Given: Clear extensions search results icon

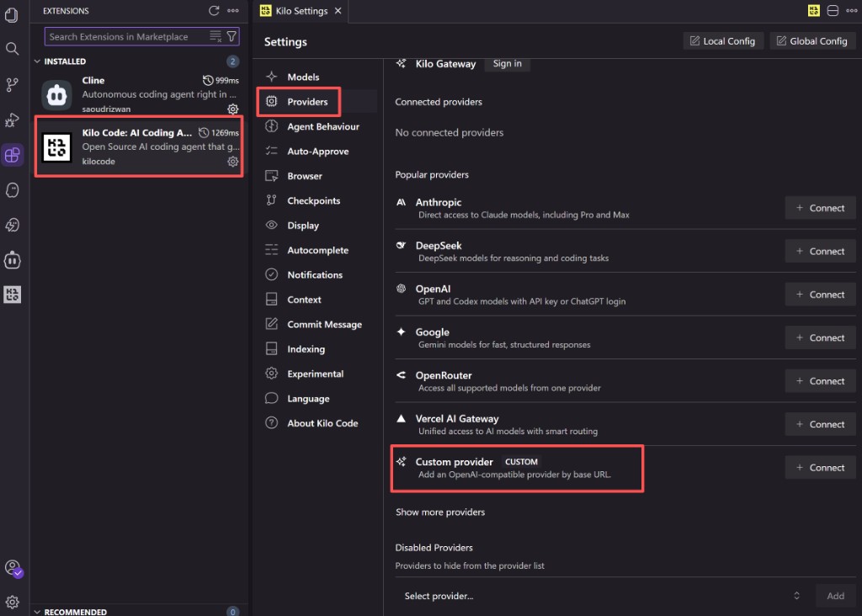Looking at the screenshot, I should 215,37.
